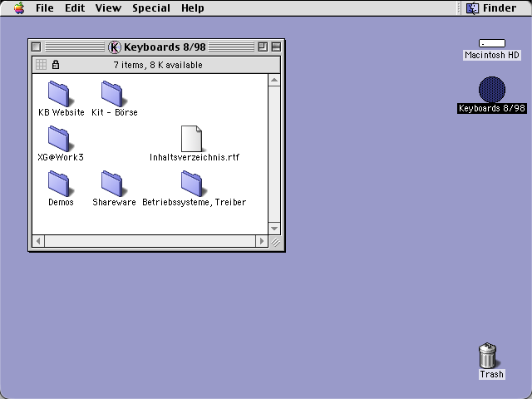Select the Inhaltsverzeichnis.rtf document icon
Screen dimensions: 532x399
(x=192, y=139)
